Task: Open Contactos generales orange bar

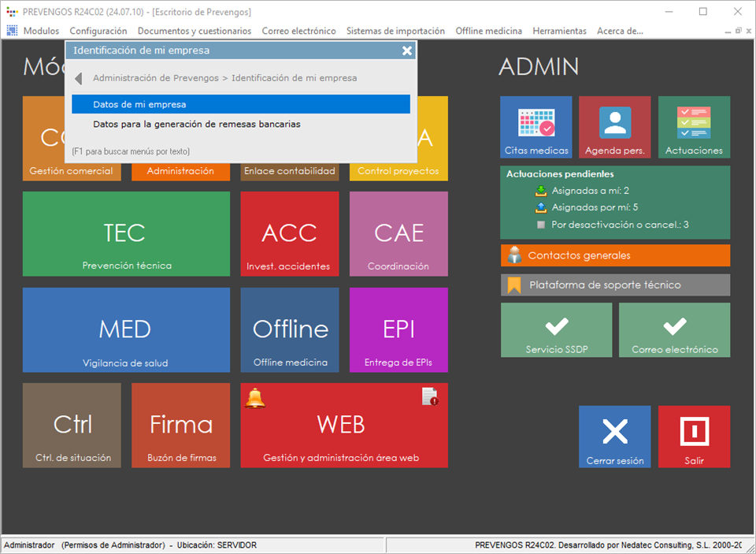Action: point(615,255)
